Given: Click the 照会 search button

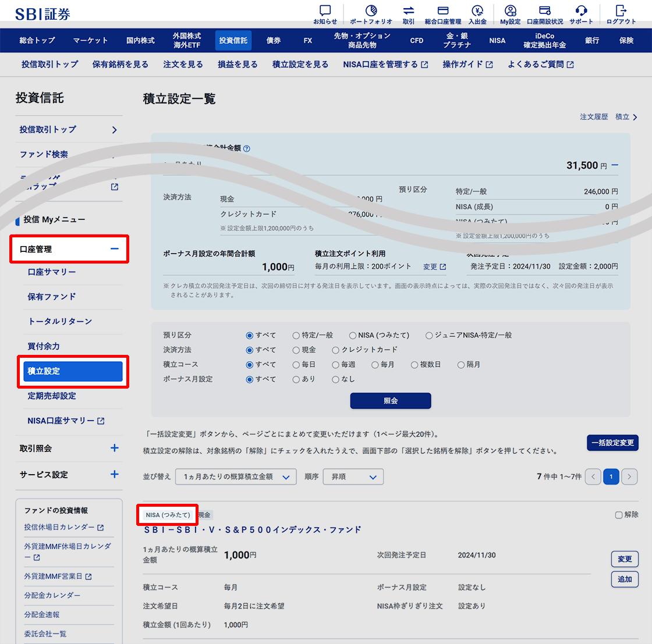Looking at the screenshot, I should pos(391,401).
